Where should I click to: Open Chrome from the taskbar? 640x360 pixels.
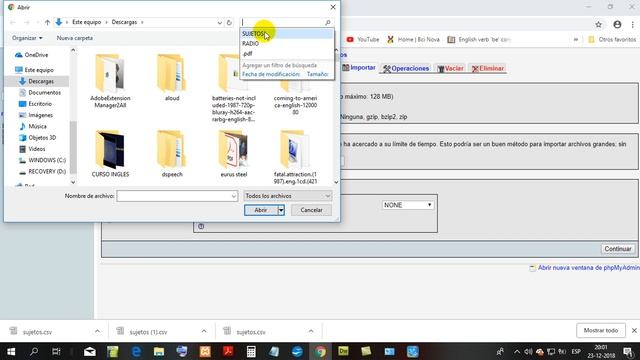point(320,351)
